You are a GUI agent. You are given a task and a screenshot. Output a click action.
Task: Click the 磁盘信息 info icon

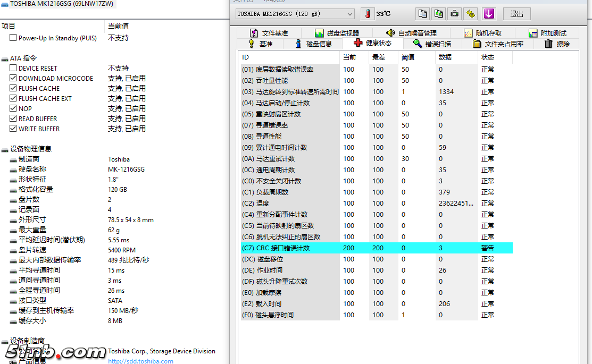coord(298,44)
